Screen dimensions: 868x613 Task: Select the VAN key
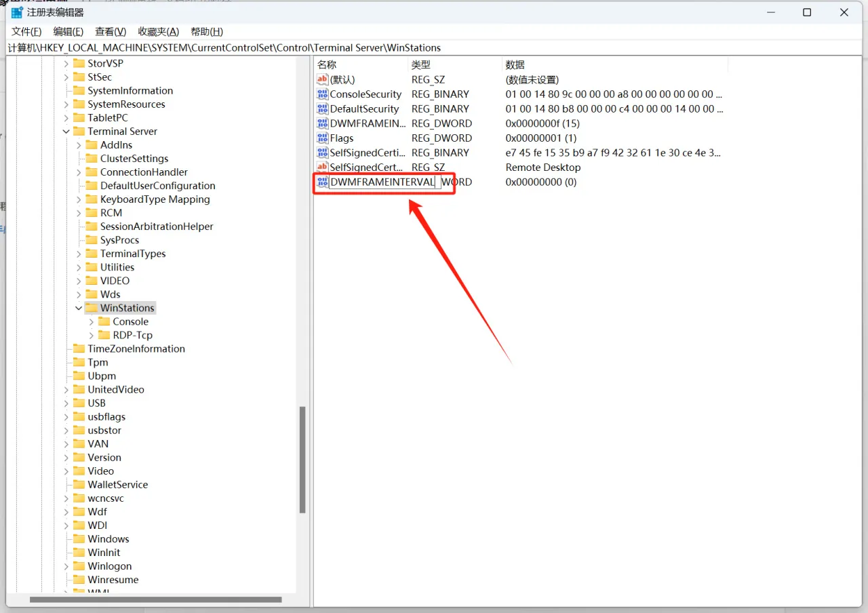click(98, 443)
